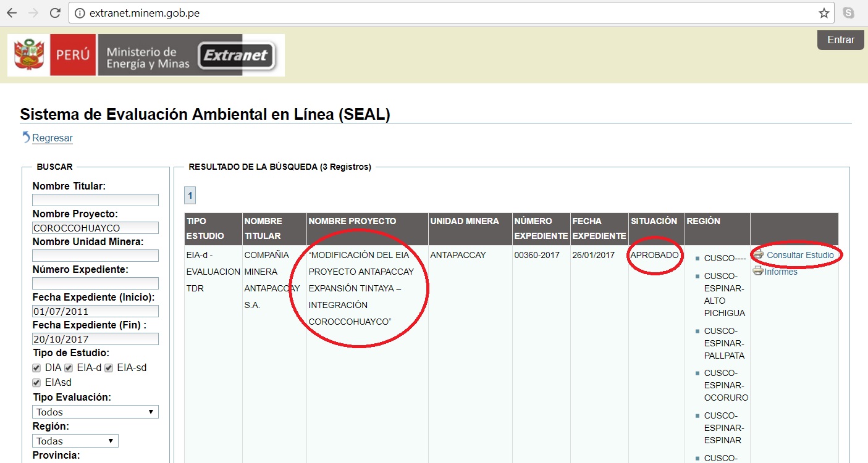Click the COMPAÑIA MINERA ANTAPACCAY S.A. cell
The width and height of the screenshot is (868, 463).
pyautogui.click(x=272, y=280)
